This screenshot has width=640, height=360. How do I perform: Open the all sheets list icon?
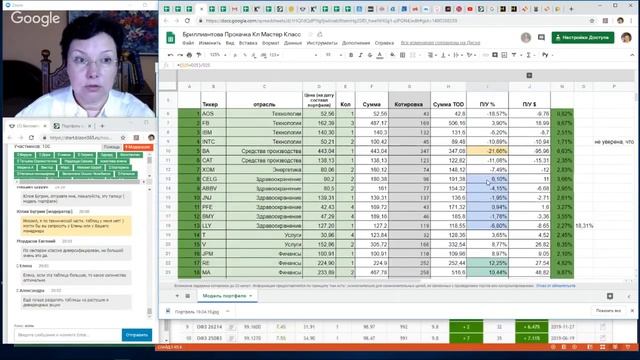click(188, 296)
